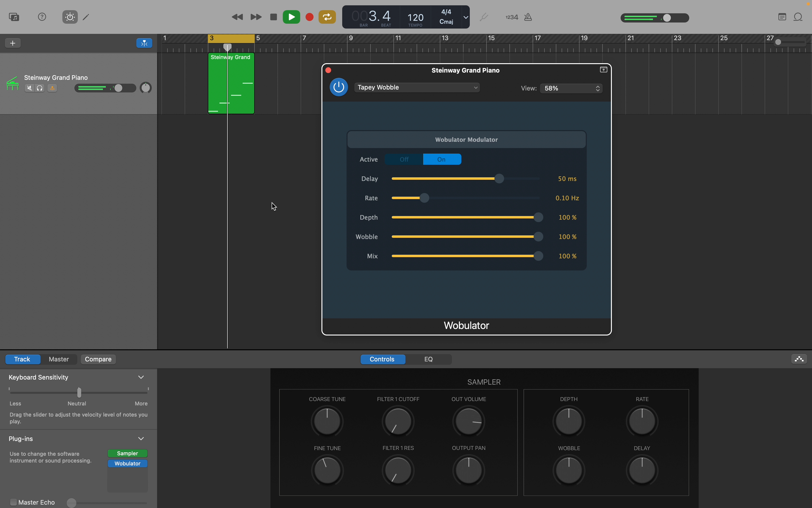Toggle the Catch playhead button
The image size is (812, 508).
pos(144,43)
